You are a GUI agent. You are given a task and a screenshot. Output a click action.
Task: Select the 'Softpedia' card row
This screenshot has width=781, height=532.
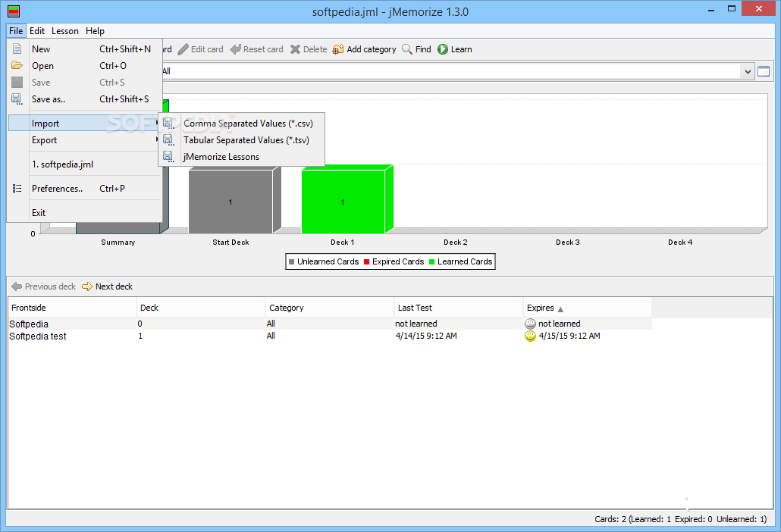point(330,324)
